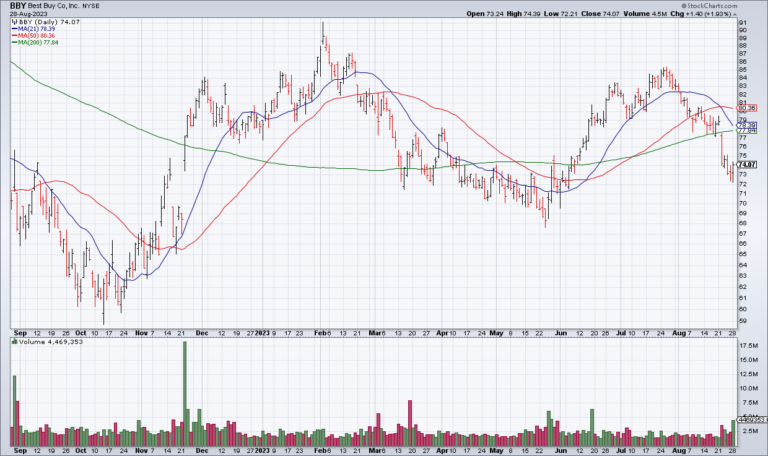The width and height of the screenshot is (768, 456).
Task: Click the 17.5M volume axis label
Action: (749, 346)
